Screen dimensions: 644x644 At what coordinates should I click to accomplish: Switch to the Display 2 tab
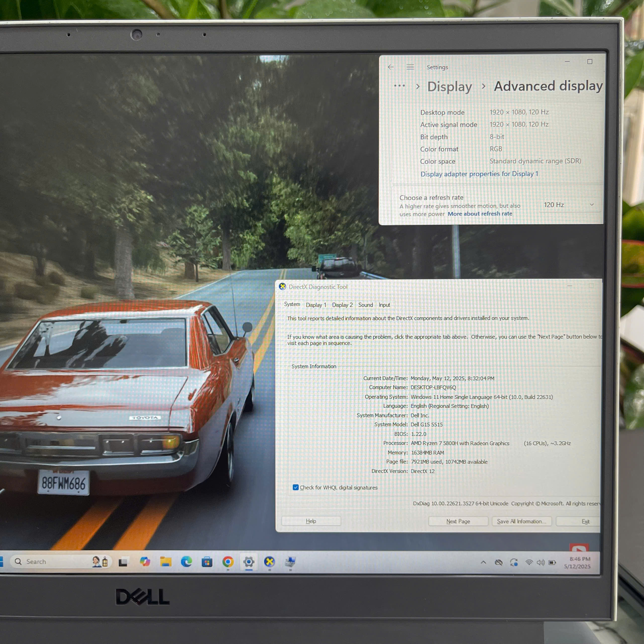(x=342, y=305)
